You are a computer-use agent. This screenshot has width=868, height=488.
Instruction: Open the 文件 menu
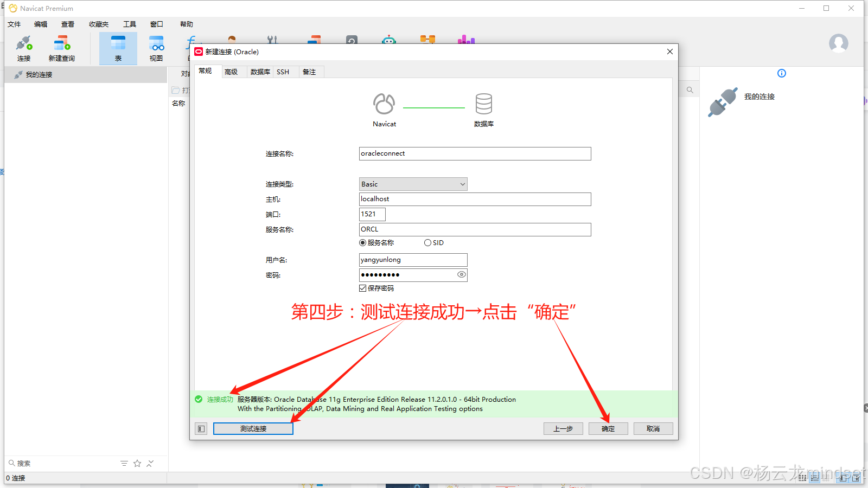click(14, 24)
